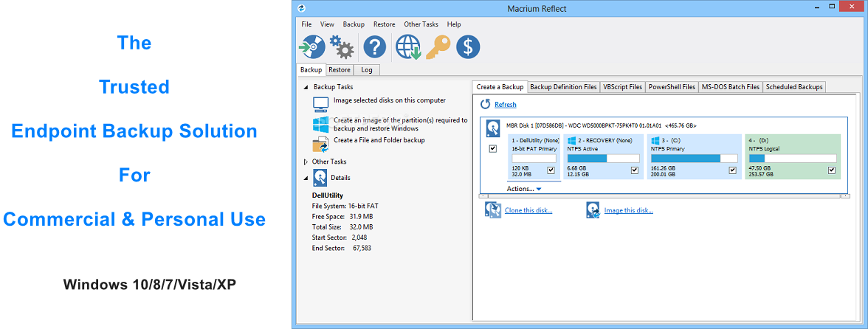
Task: Click the monitor icon for imaging selected disks
Action: point(321,104)
